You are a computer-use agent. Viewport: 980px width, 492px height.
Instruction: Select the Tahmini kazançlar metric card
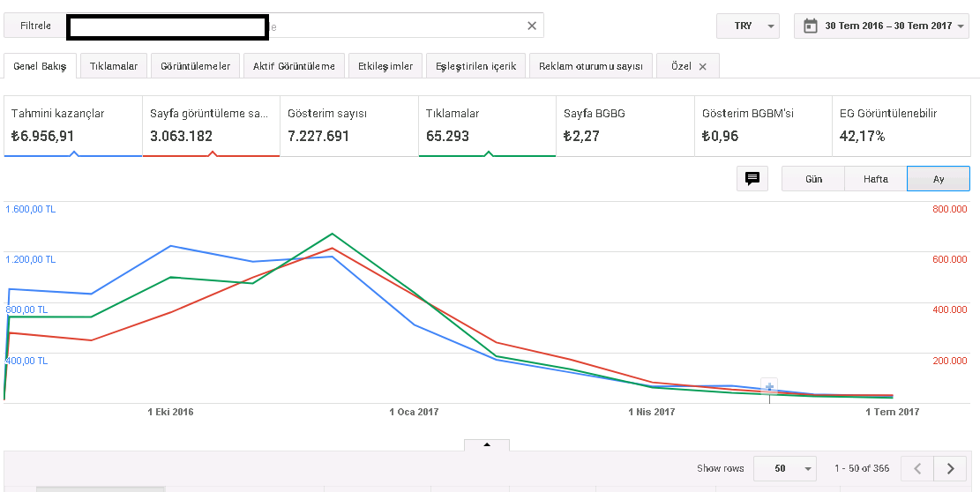(73, 125)
